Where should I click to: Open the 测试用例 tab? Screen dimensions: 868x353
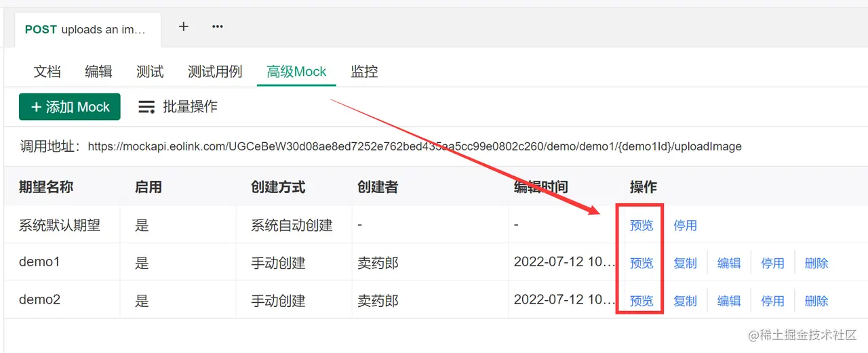(x=215, y=71)
